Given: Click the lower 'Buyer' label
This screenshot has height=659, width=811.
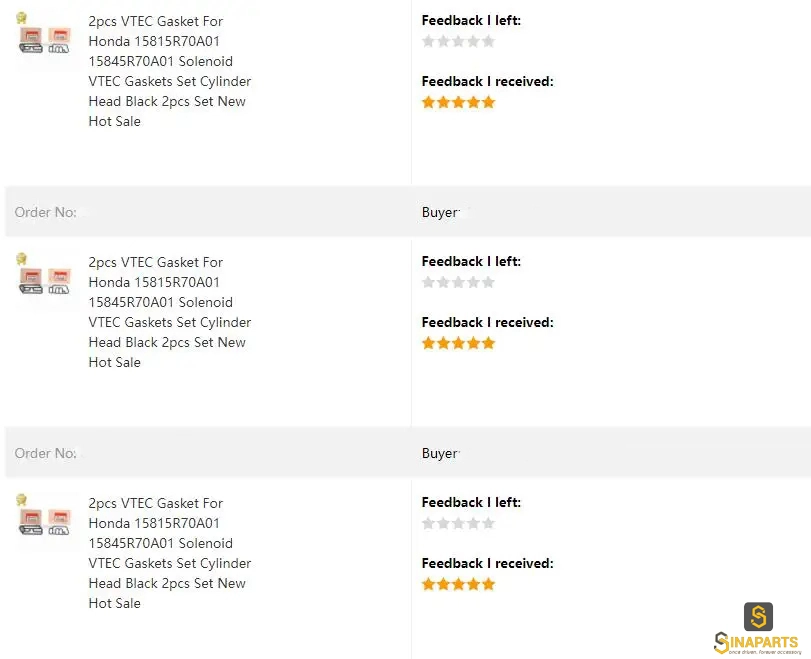Looking at the screenshot, I should point(440,454).
